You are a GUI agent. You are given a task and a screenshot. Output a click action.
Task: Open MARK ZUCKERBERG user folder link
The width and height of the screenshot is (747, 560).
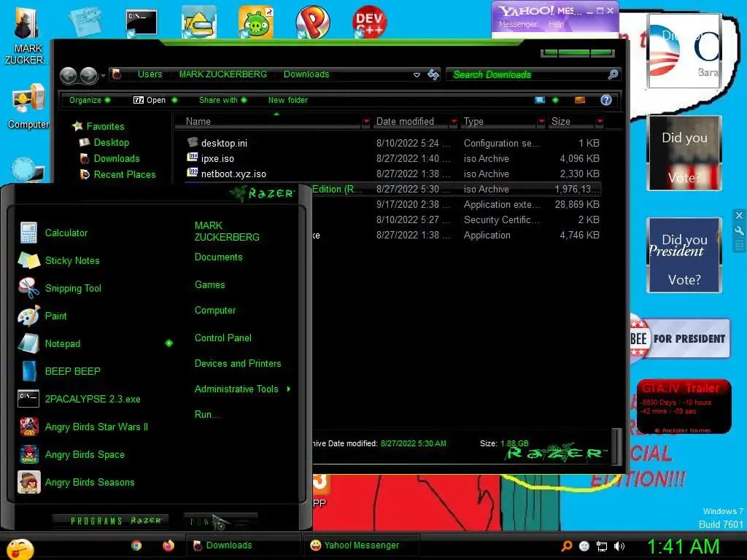tap(227, 231)
